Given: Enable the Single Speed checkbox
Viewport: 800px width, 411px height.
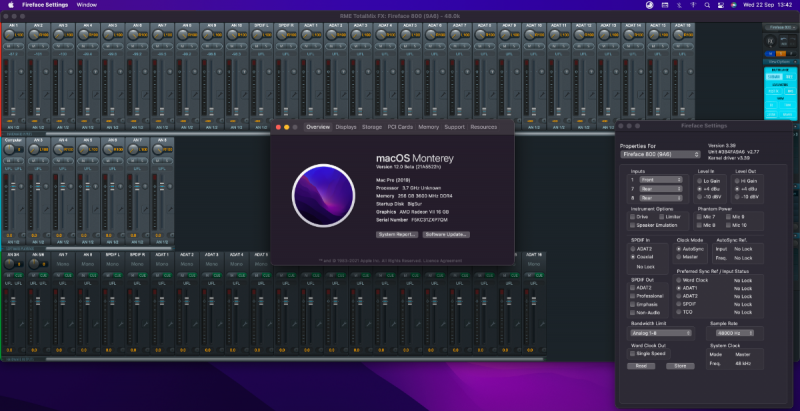Looking at the screenshot, I should [632, 353].
